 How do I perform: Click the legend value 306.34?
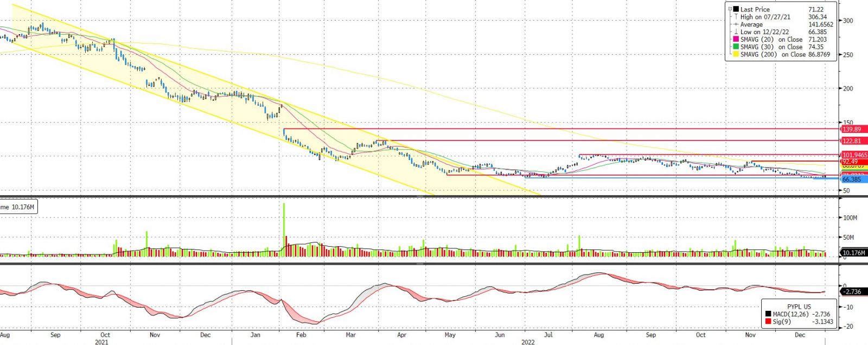tap(818, 17)
